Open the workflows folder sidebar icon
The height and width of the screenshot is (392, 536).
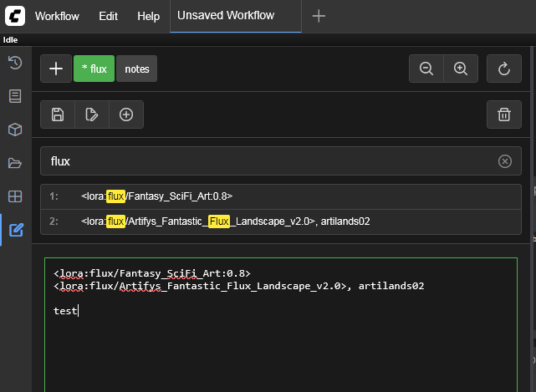[x=15, y=163]
